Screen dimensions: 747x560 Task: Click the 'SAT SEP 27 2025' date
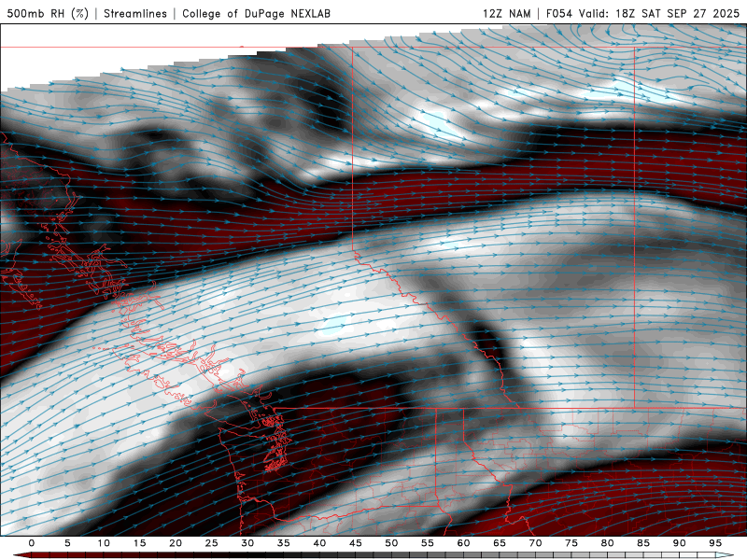[690, 13]
